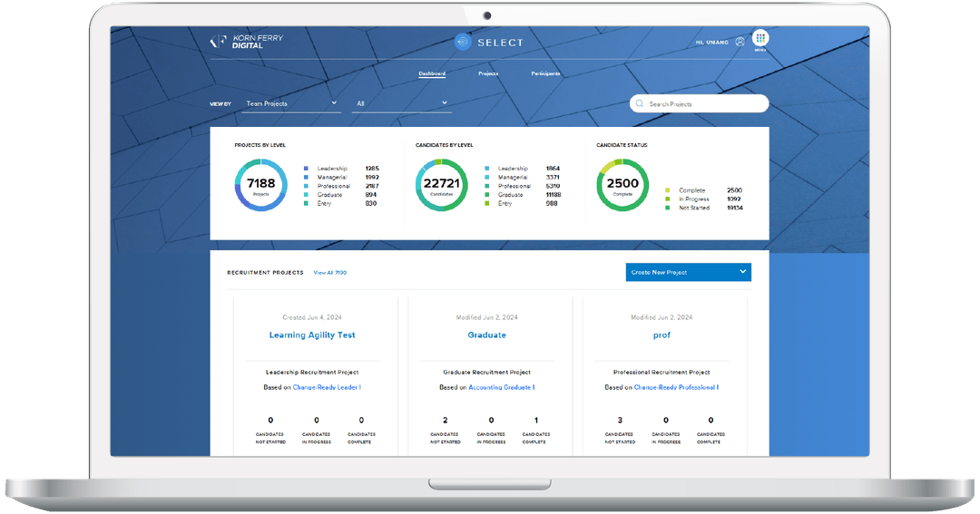Open the Create New Project dropdown
Screen dimensions: 980x514
coord(688,272)
